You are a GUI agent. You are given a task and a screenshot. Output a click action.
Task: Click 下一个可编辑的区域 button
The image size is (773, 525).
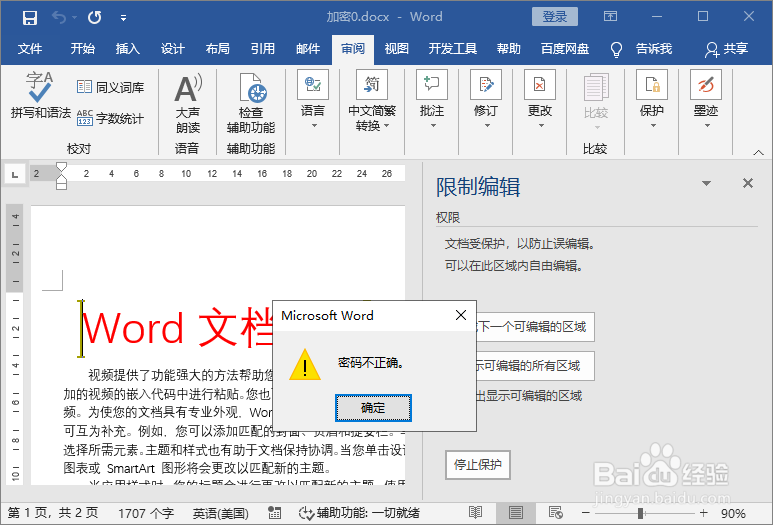pyautogui.click(x=535, y=327)
